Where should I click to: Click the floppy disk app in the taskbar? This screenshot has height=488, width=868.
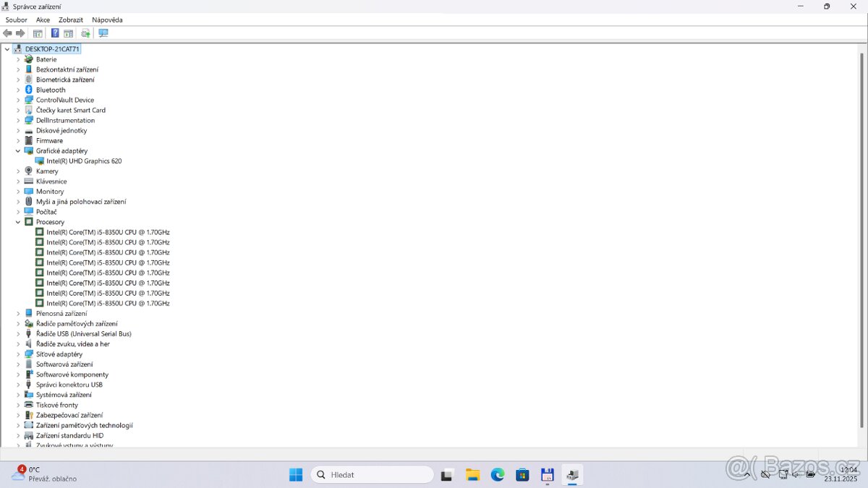tap(548, 475)
